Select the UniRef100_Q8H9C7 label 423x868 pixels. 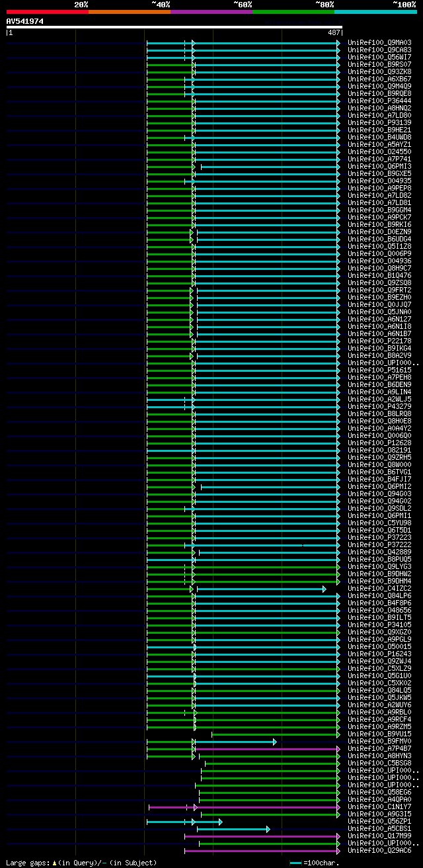379,268
